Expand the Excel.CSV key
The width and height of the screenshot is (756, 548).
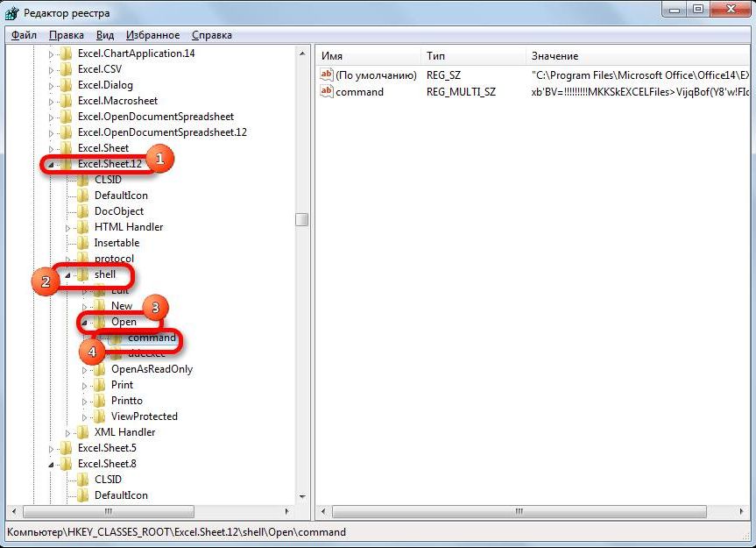[x=51, y=70]
